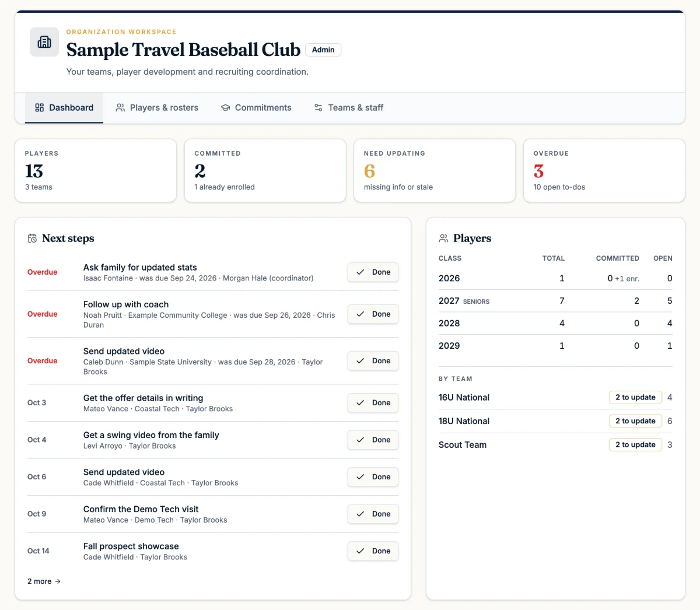The image size is (700, 610).
Task: Mark Cade Whitfield's 'Send updated video' done
Action: [373, 477]
